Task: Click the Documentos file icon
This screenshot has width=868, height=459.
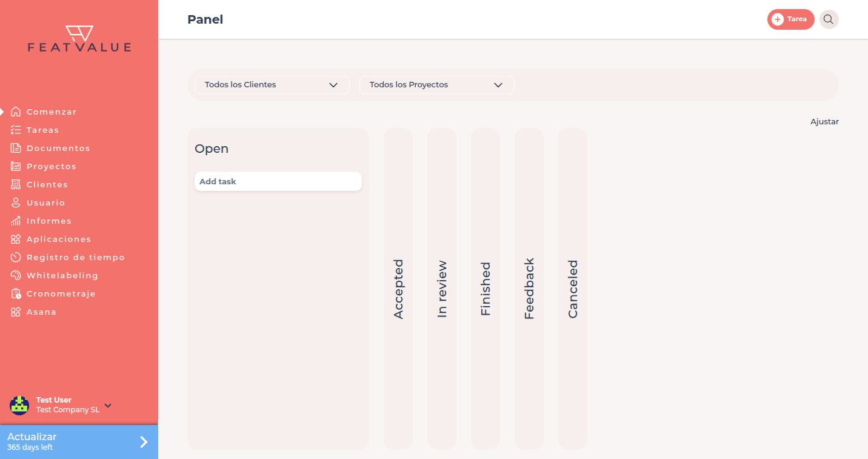Action: [x=16, y=148]
